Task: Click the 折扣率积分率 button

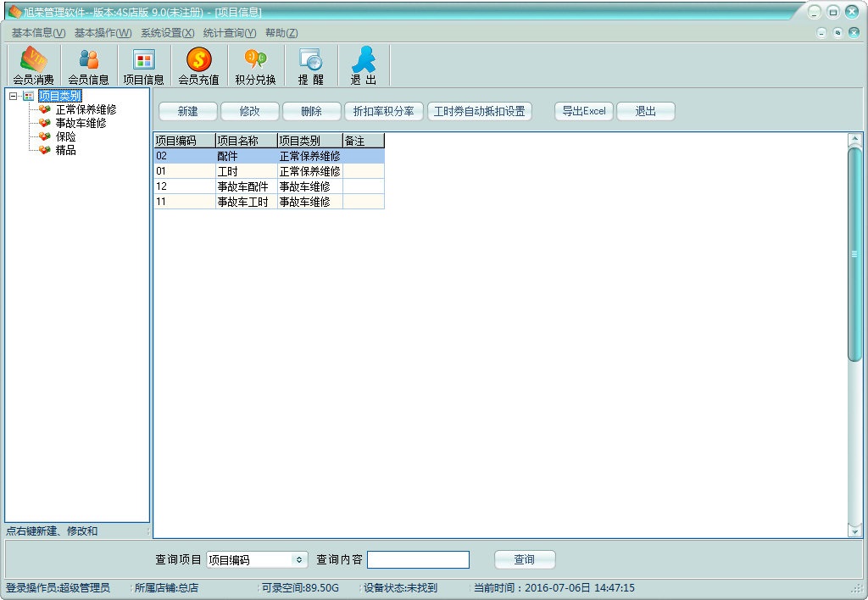Action: [x=383, y=111]
